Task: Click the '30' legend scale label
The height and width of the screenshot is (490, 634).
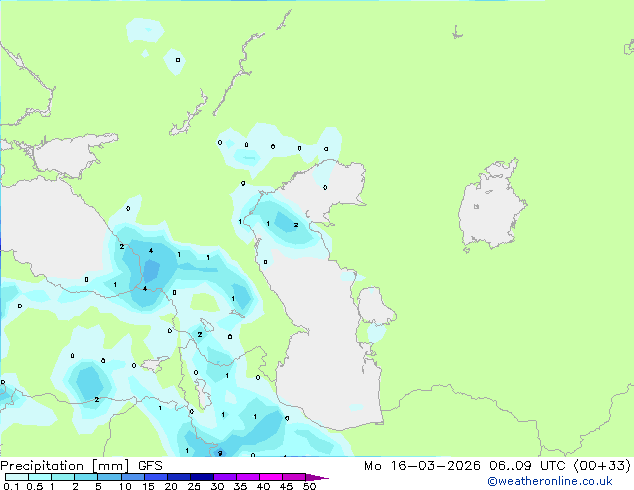Action: 217,486
